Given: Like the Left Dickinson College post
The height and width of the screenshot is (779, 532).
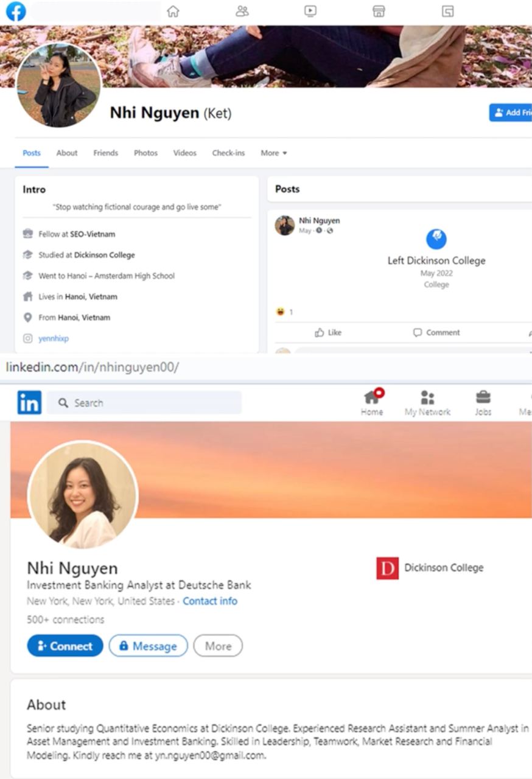Looking at the screenshot, I should coord(328,332).
